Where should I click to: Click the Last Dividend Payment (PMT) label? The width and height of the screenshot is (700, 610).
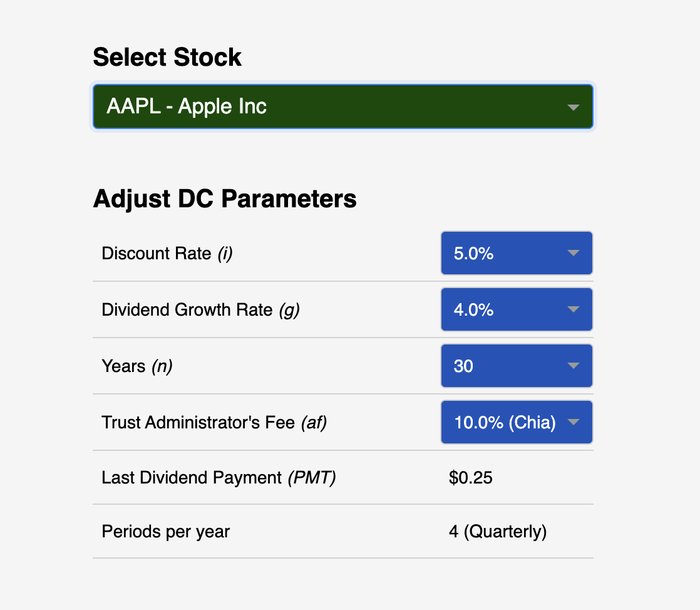(x=219, y=478)
